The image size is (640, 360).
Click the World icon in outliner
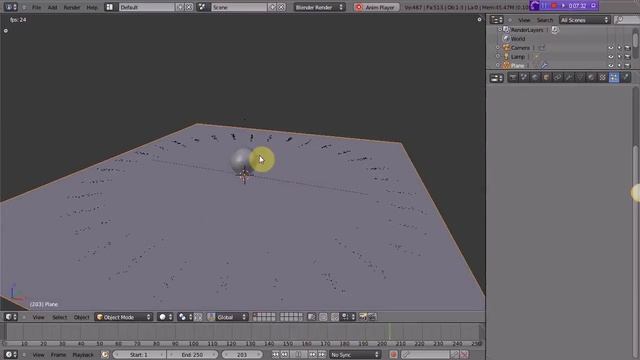pos(507,39)
